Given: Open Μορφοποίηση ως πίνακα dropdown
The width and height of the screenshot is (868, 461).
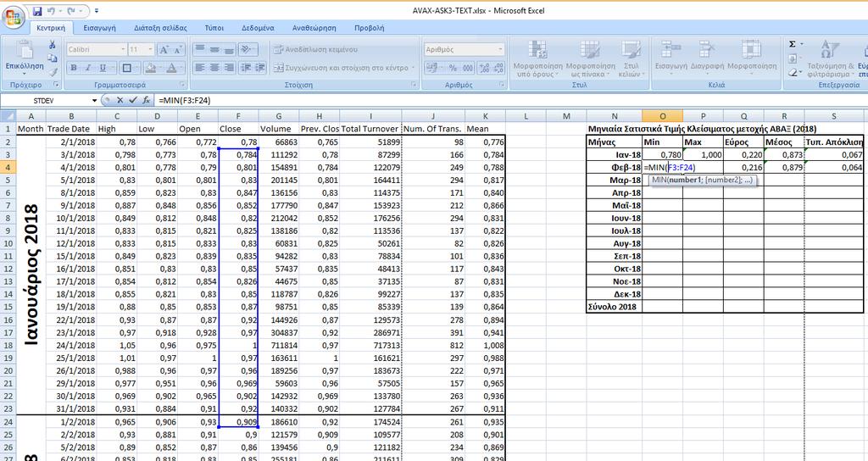Looking at the screenshot, I should tap(591, 59).
